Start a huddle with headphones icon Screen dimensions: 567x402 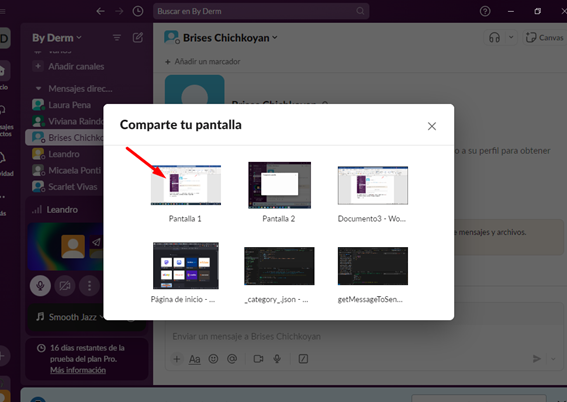click(494, 38)
